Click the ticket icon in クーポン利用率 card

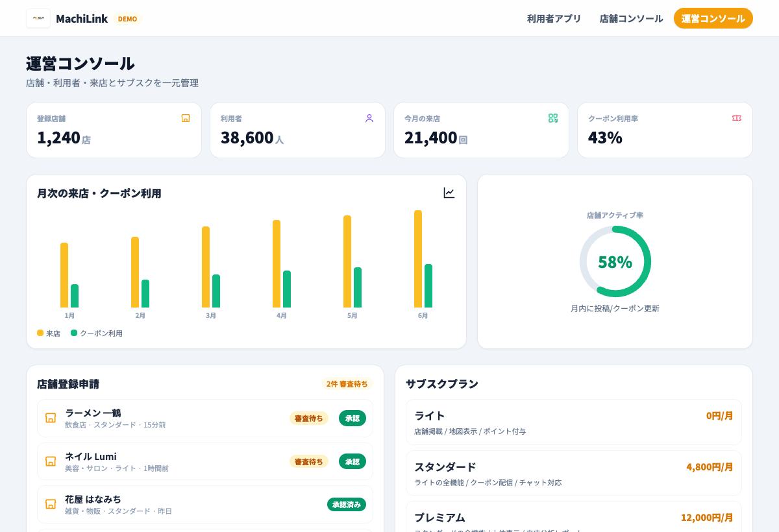coord(737,118)
